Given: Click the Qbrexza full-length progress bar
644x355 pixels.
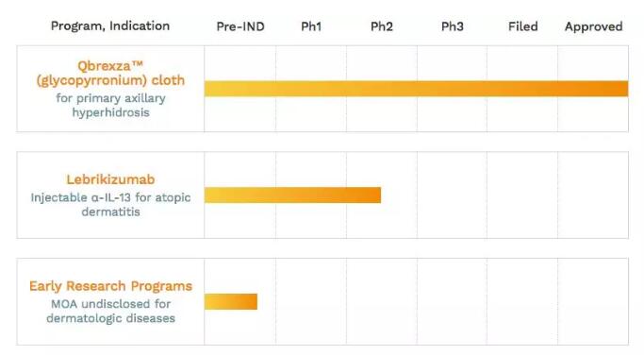Looking at the screenshot, I should (416, 89).
